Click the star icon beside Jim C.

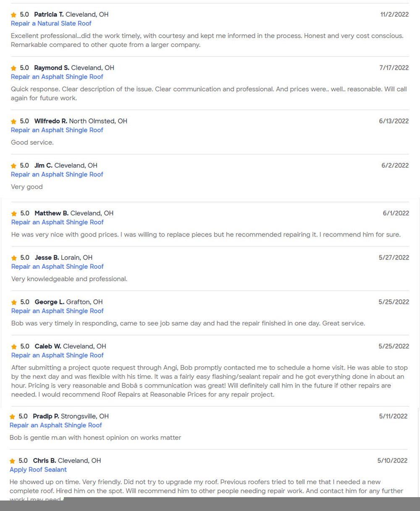click(x=13, y=166)
